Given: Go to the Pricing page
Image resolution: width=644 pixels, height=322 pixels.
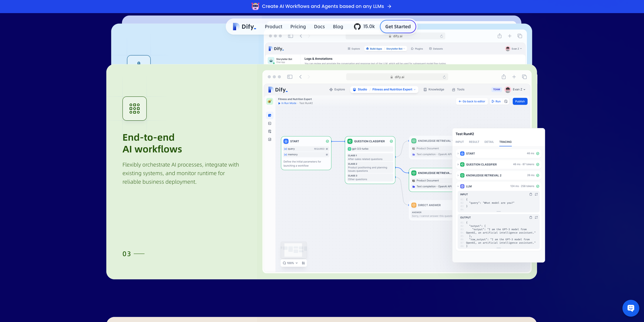Looking at the screenshot, I should coord(298,27).
